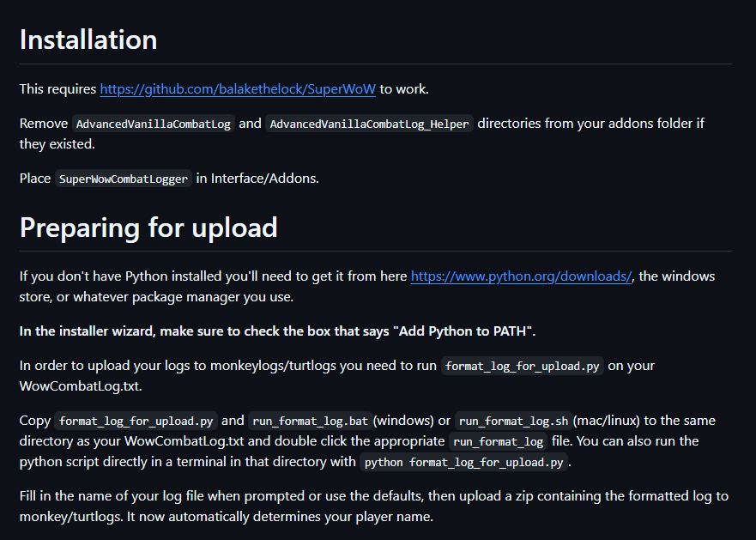This screenshot has width=756, height=540.
Task: Click 'It now automatically determines your player name.'
Action: [x=280, y=517]
